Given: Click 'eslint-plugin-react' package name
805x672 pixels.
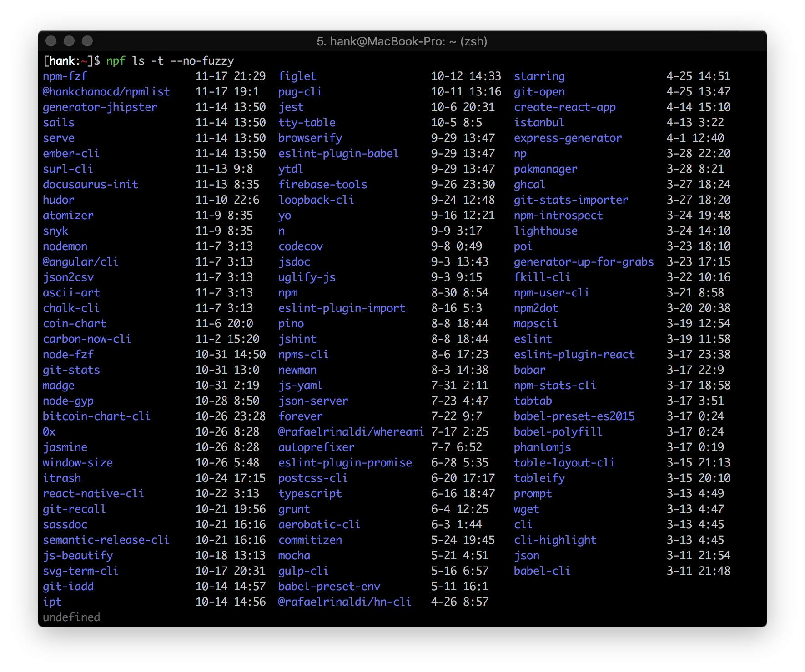Looking at the screenshot, I should coord(574,355).
